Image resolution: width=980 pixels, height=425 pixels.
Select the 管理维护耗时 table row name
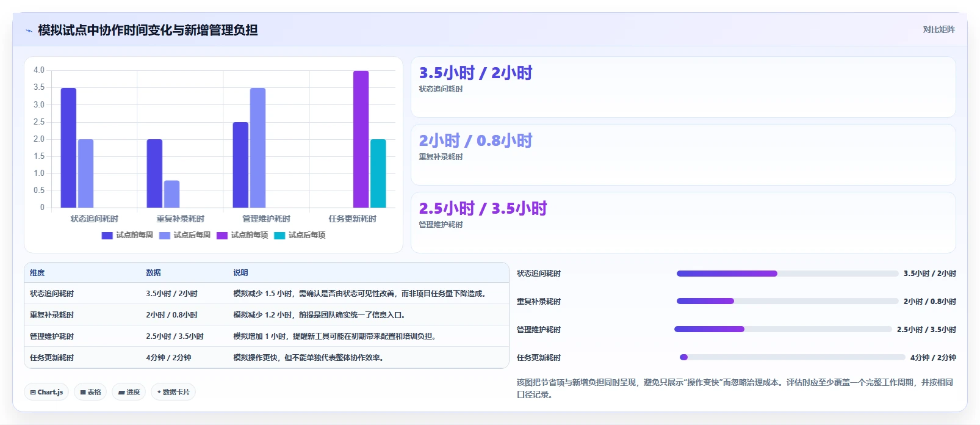point(52,336)
